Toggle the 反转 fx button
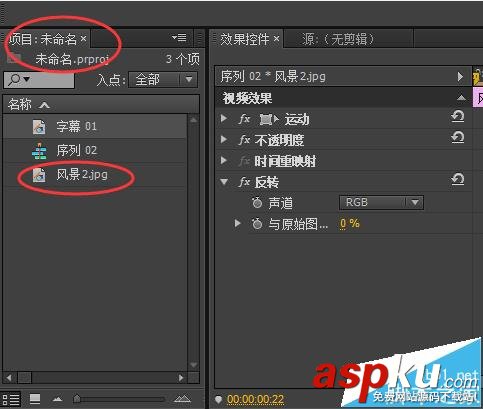 [x=244, y=182]
